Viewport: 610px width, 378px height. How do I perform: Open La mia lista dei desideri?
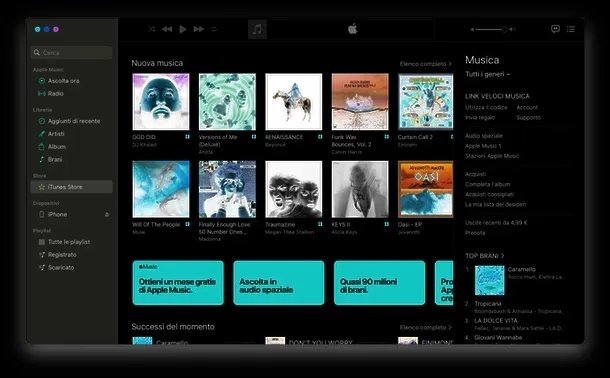(496, 205)
